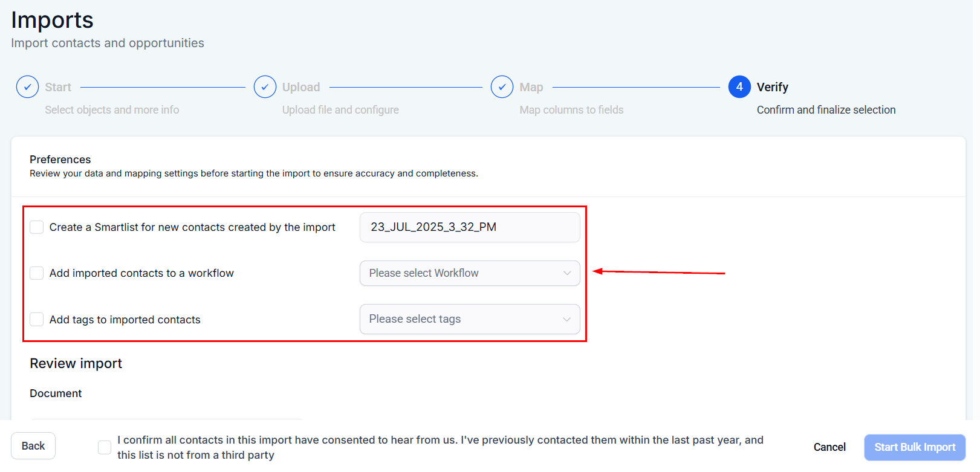Screen dimensions: 980x472
Task: Enable 'Add tags to imported contacts'
Action: (36, 319)
